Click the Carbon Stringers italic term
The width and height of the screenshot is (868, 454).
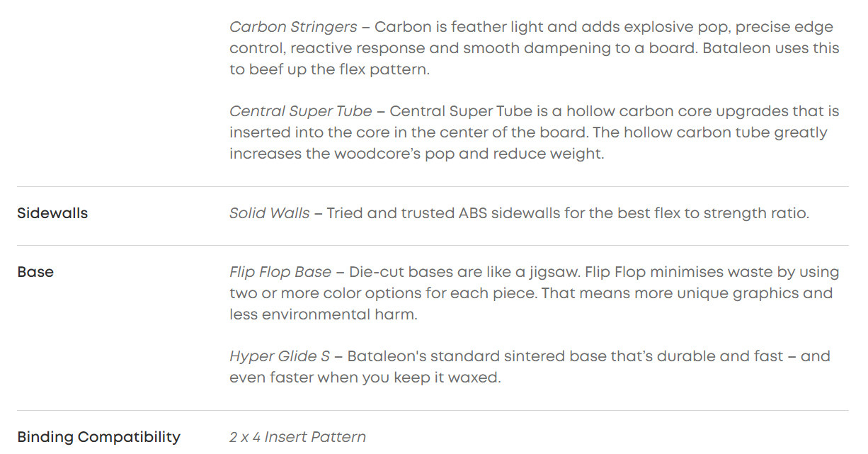[293, 28]
